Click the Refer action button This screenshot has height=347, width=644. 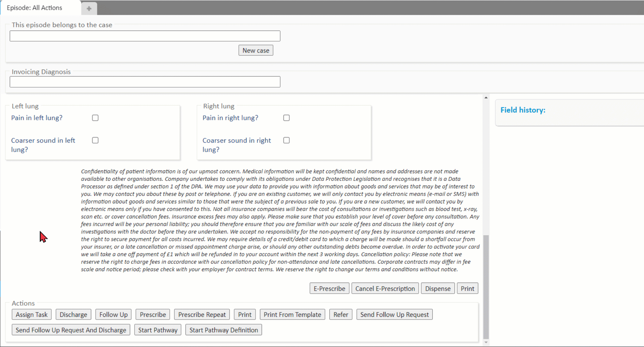click(x=340, y=314)
